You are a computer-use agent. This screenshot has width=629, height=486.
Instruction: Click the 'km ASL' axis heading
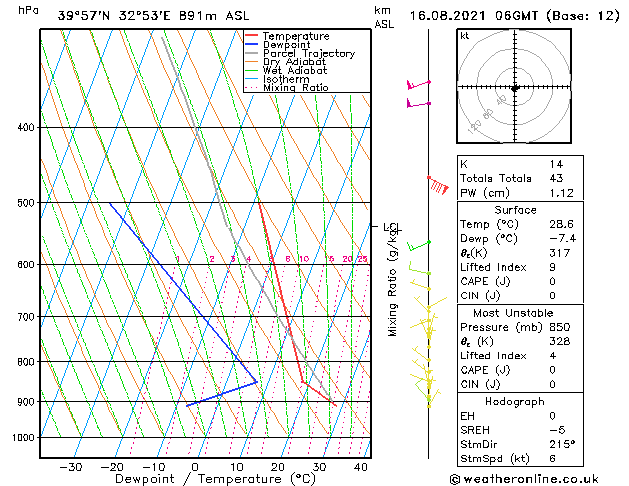click(384, 17)
